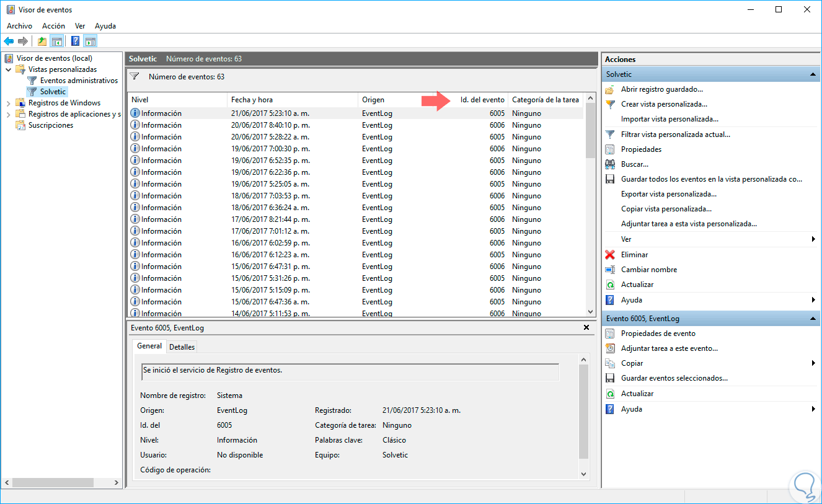Screen dimensions: 822x504
Task: Open the Ayuda submenu under Evento 6005, EventLog
Action: coord(710,409)
